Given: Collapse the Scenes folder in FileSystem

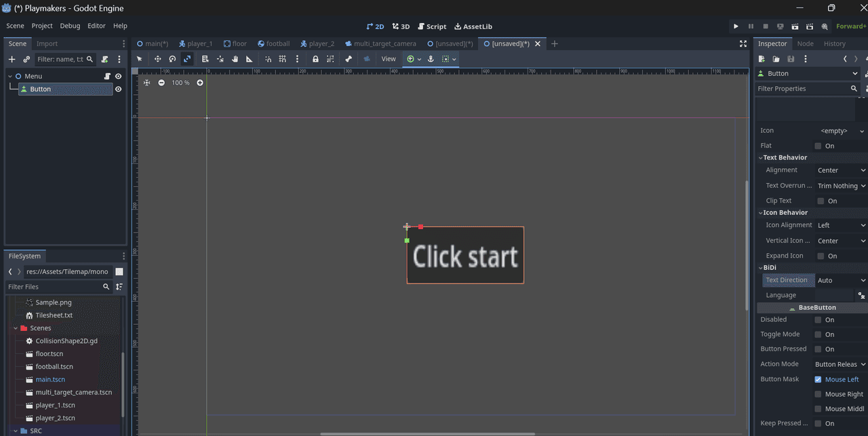Looking at the screenshot, I should click(15, 328).
